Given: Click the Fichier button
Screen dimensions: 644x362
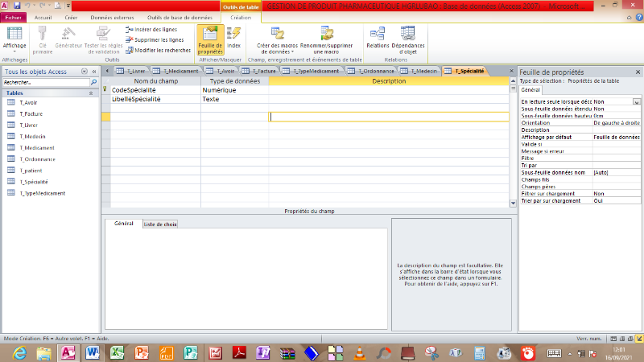Looking at the screenshot, I should pyautogui.click(x=14, y=16).
